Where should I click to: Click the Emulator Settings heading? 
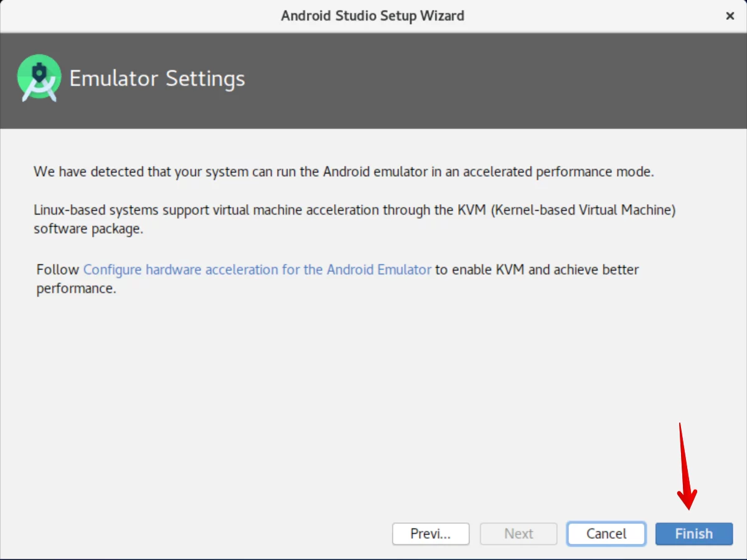coord(157,79)
